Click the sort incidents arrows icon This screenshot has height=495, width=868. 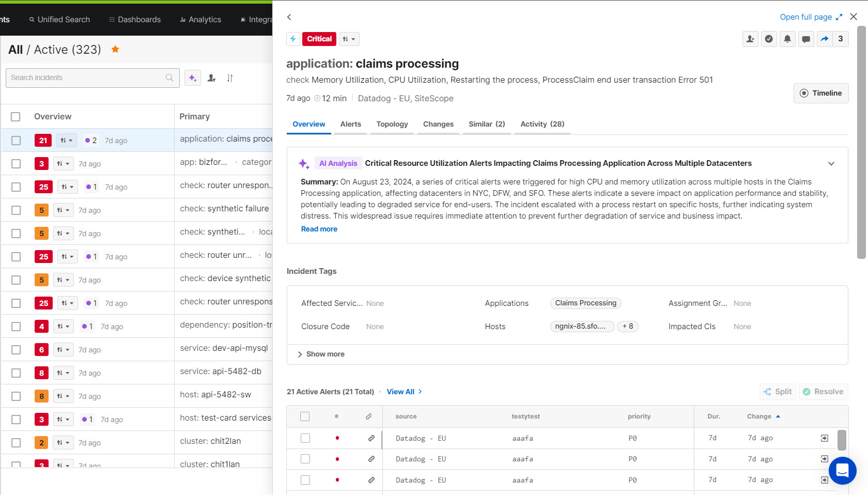(x=230, y=78)
